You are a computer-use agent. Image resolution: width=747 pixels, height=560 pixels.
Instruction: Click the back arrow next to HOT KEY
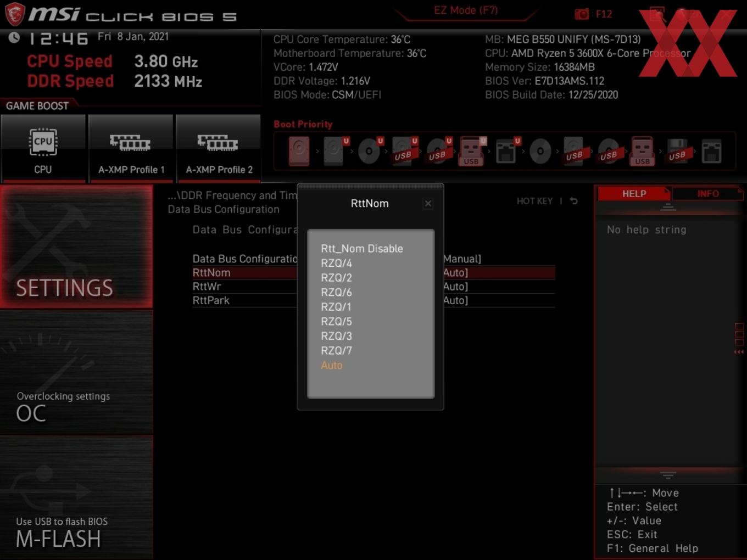[x=573, y=201]
